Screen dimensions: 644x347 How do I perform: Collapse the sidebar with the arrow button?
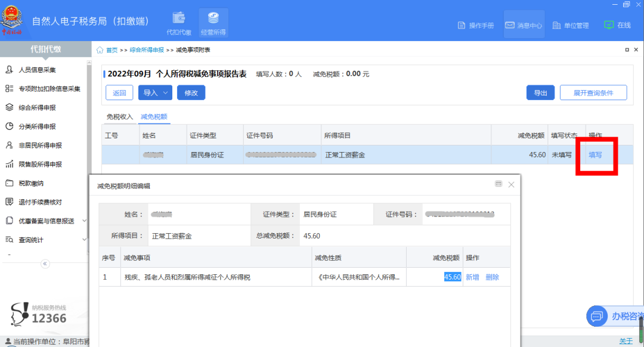tap(45, 264)
